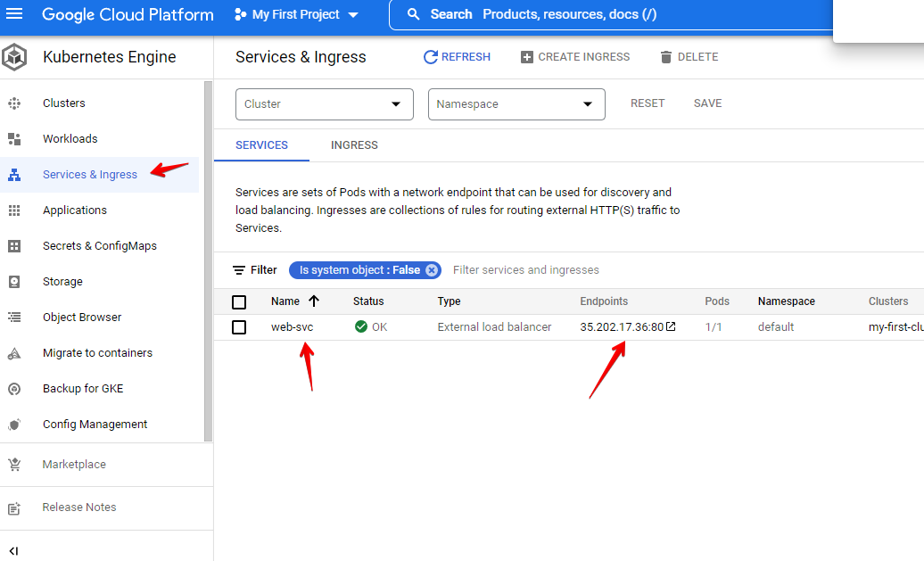
Task: Sort by the Type column header
Action: (449, 301)
